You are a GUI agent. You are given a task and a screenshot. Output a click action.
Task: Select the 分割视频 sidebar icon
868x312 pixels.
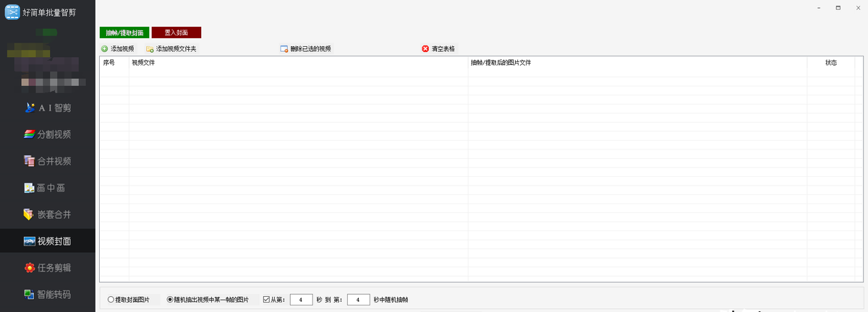tap(30, 135)
